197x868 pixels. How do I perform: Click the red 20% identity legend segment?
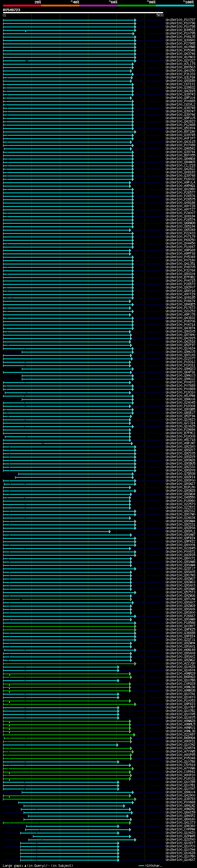pyautogui.click(x=22, y=6)
